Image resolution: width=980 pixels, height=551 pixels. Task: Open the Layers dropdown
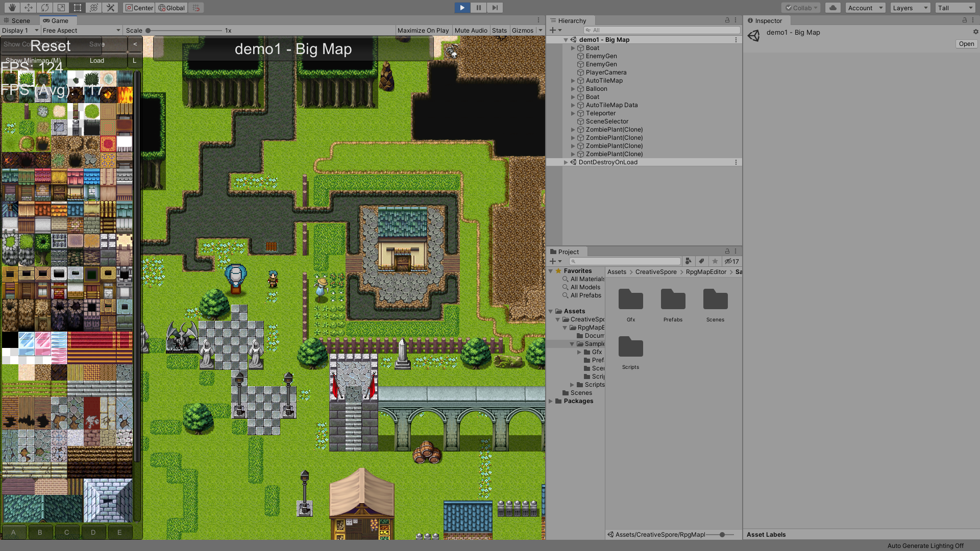click(910, 8)
